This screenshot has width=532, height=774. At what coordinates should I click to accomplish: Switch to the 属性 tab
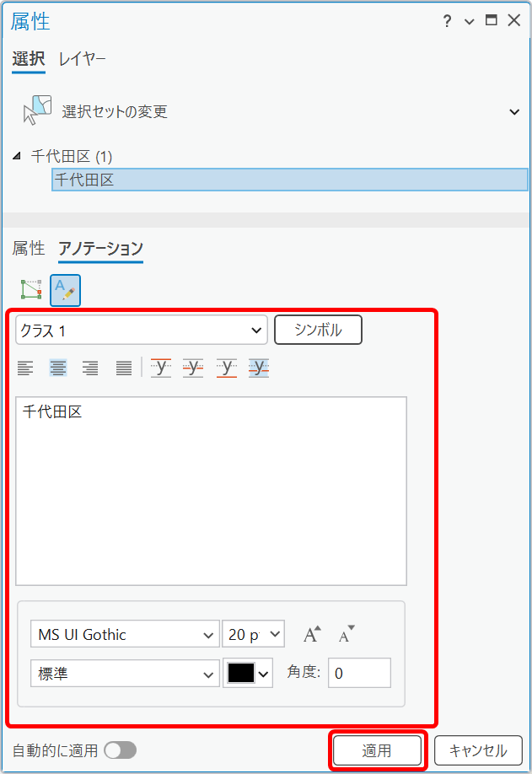click(28, 248)
